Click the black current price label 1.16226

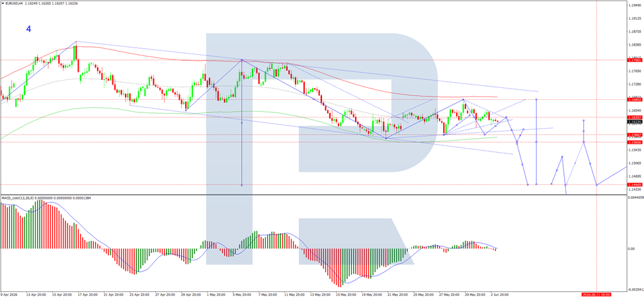click(634, 122)
